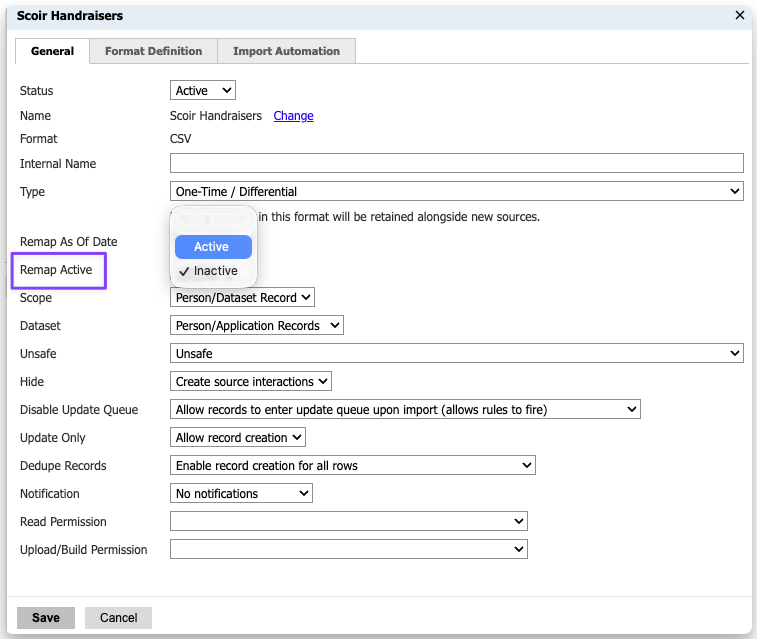This screenshot has width=757, height=639.
Task: Expand the Dedupe Records dropdown
Action: pyautogui.click(x=353, y=465)
